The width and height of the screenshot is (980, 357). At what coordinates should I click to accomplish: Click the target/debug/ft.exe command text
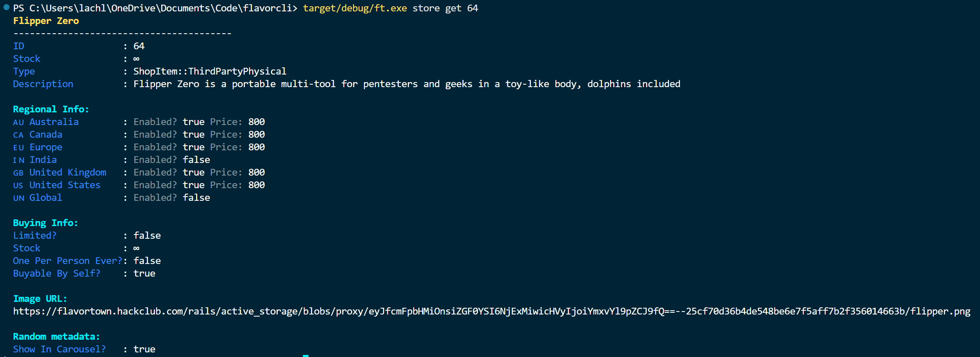tap(355, 8)
